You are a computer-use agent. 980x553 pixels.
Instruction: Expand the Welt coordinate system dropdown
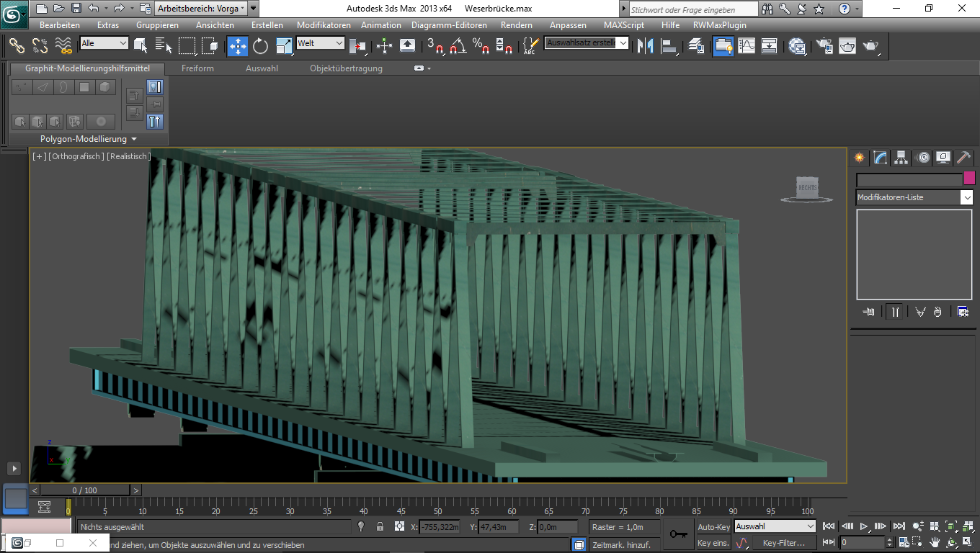point(339,43)
